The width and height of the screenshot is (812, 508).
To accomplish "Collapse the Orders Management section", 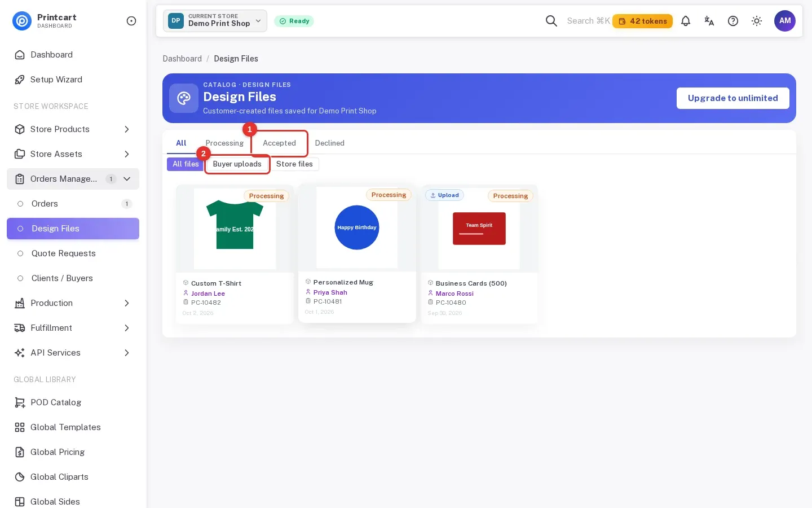I will click(73, 179).
